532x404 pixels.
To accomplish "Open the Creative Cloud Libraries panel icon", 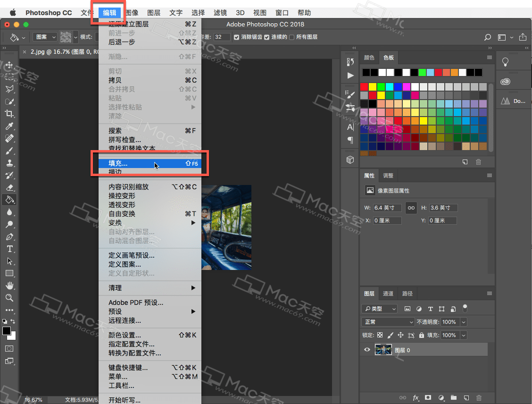I will click(x=505, y=82).
